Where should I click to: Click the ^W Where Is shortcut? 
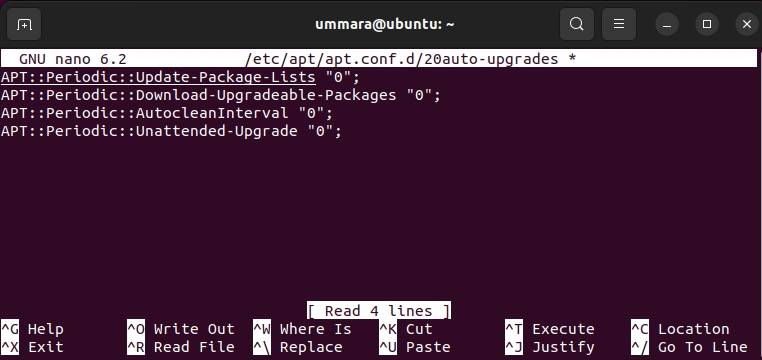click(x=302, y=329)
